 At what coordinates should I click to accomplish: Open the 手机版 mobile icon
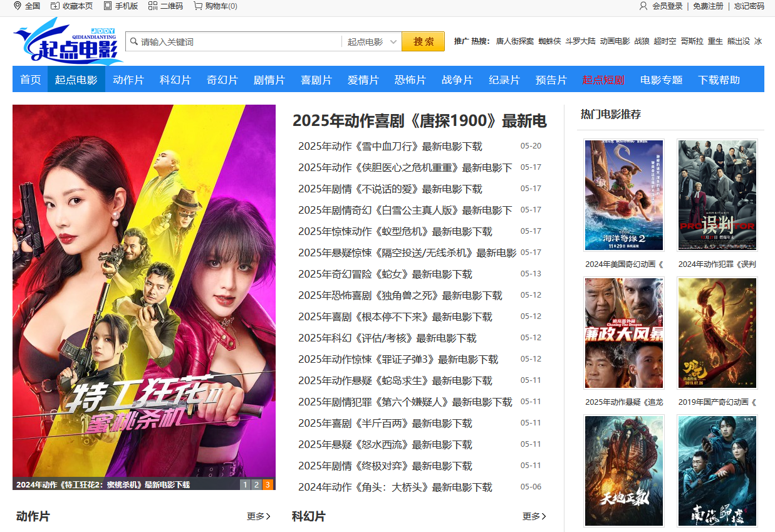(x=108, y=6)
